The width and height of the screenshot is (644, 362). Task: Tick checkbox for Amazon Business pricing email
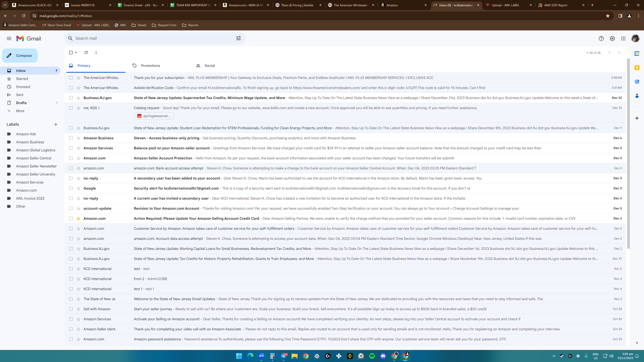[71, 138]
